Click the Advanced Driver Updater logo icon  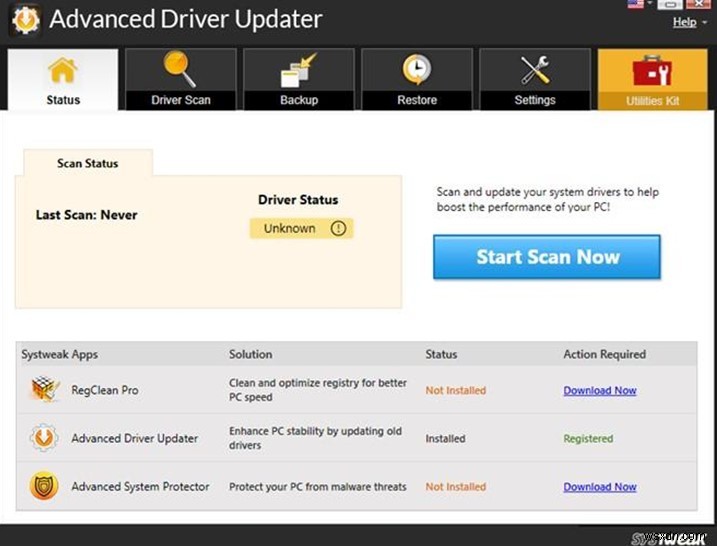26,20
